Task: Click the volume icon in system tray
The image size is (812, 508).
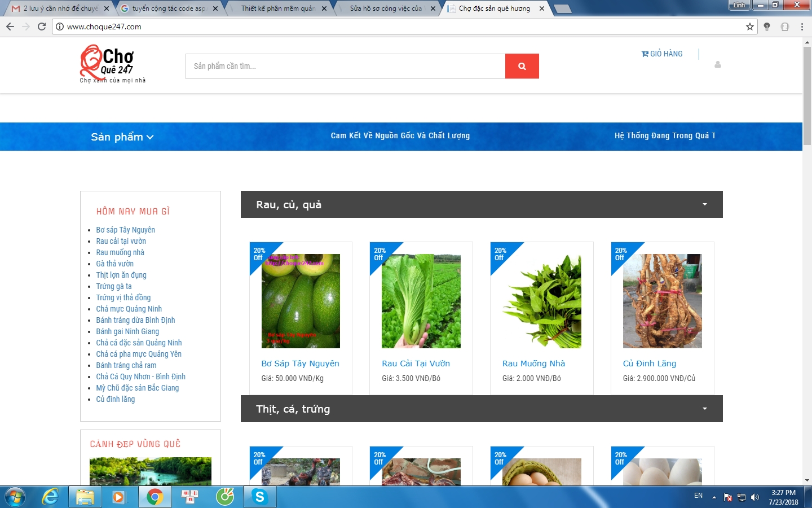Action: click(755, 497)
